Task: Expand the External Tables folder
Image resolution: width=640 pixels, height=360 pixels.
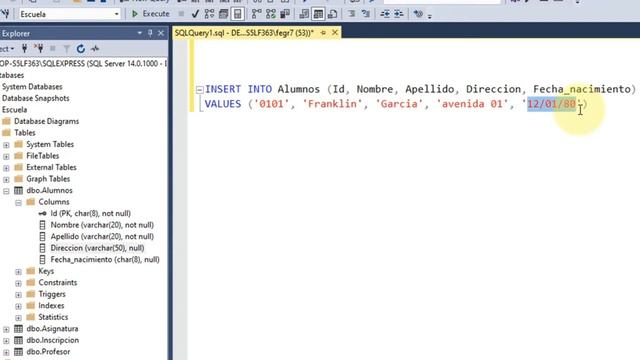Action: [x=6, y=167]
